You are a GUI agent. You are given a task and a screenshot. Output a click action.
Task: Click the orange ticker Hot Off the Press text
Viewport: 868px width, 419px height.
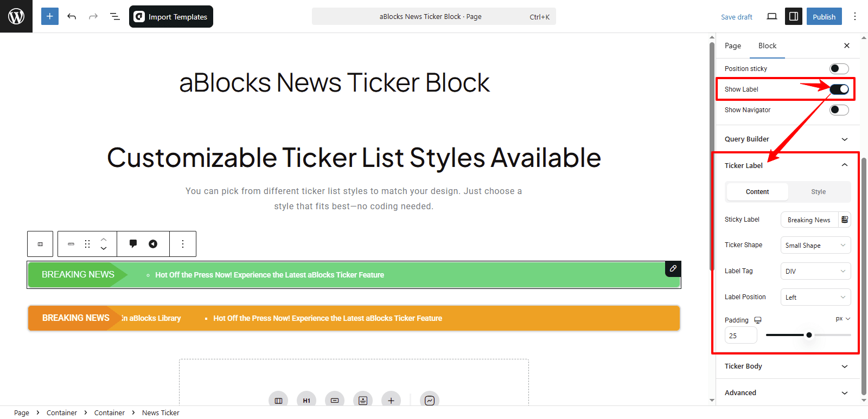[328, 319]
